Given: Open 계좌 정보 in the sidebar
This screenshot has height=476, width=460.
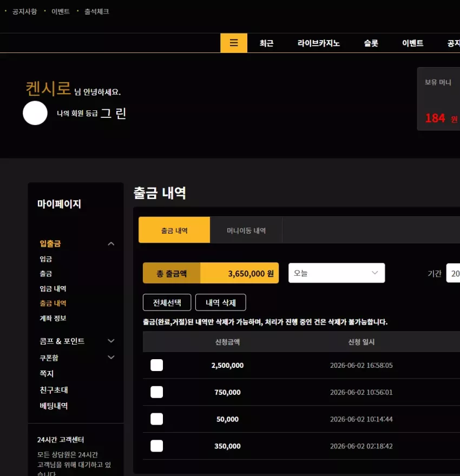Looking at the screenshot, I should (x=53, y=318).
